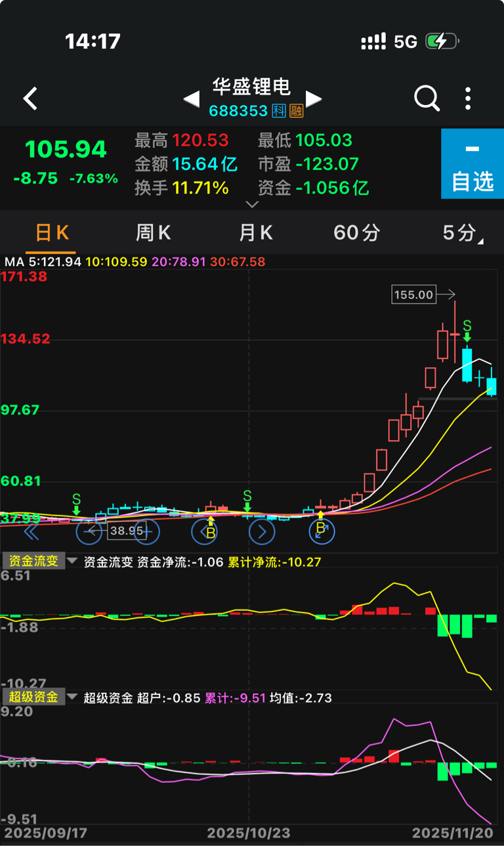Tap the 资金净流:-1.06 label

[x=179, y=562]
